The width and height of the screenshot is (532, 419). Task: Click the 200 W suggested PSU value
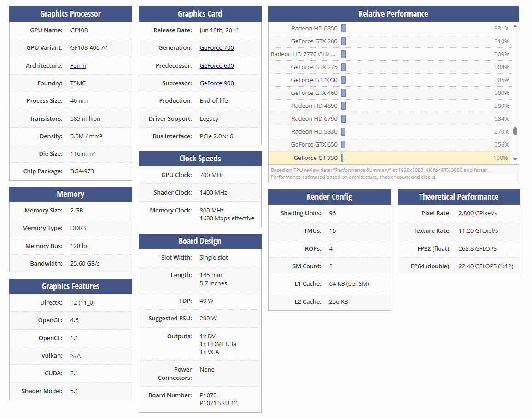pos(208,319)
